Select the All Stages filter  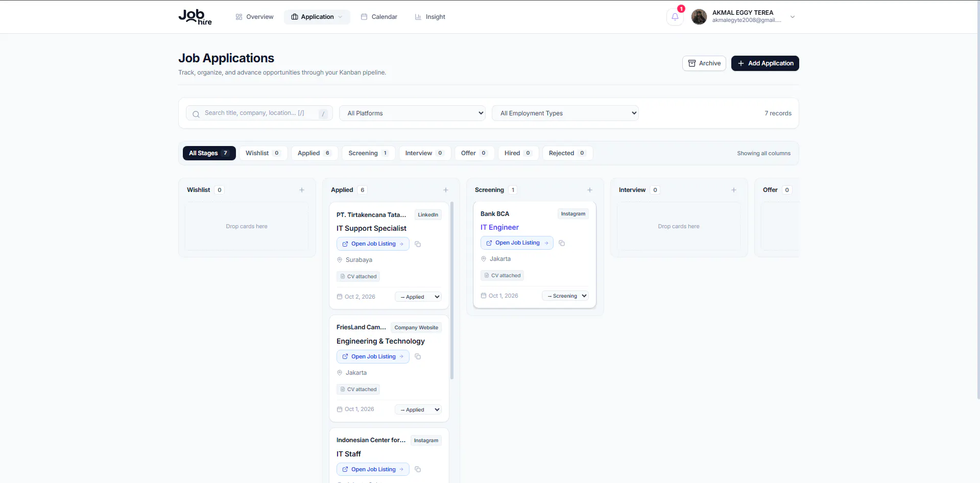209,153
